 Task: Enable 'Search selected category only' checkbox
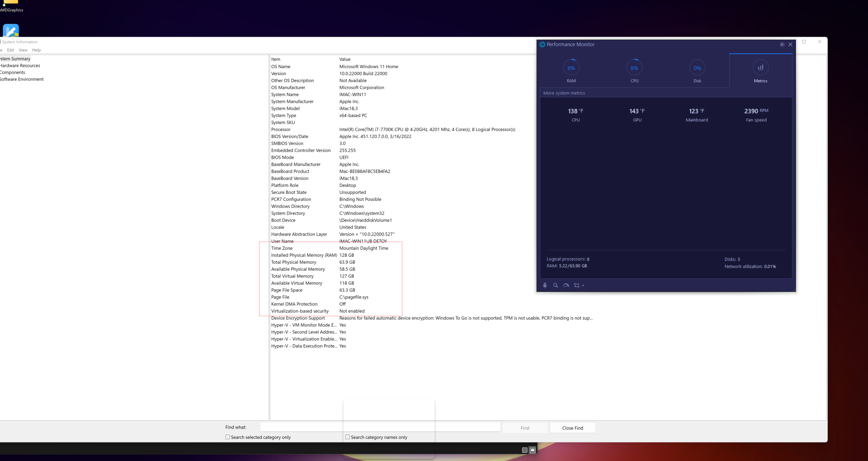[227, 437]
